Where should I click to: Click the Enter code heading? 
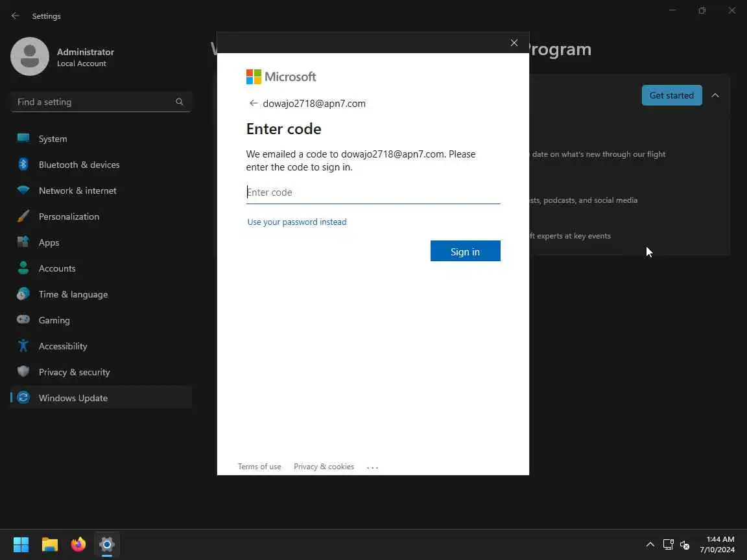coord(283,129)
